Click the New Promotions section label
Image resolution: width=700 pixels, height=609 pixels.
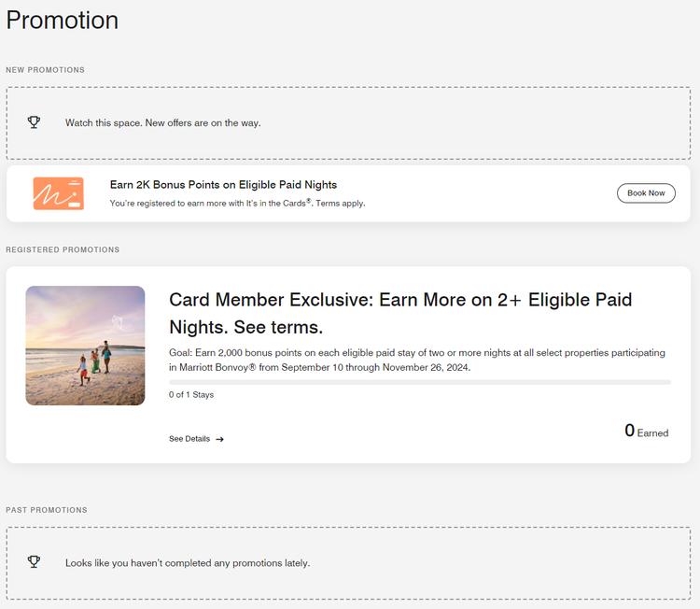45,70
